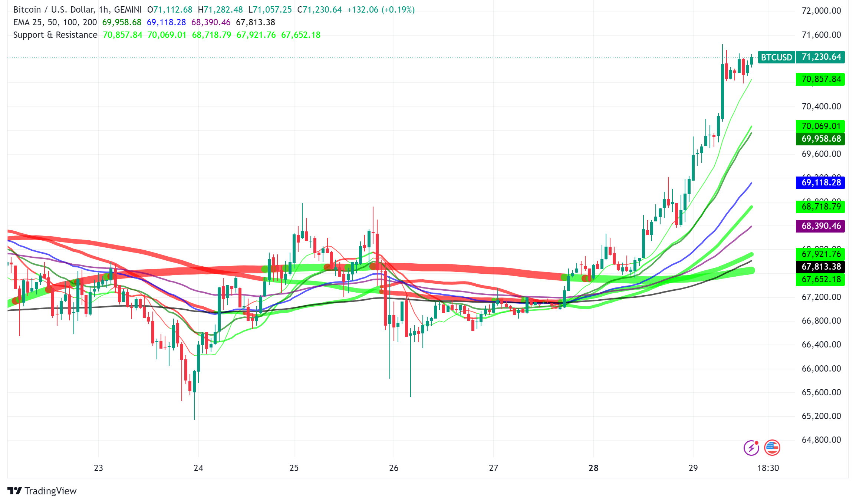Click the green level label 67,652.18 on the price axis
The height and width of the screenshot is (504, 856).
[x=820, y=279]
